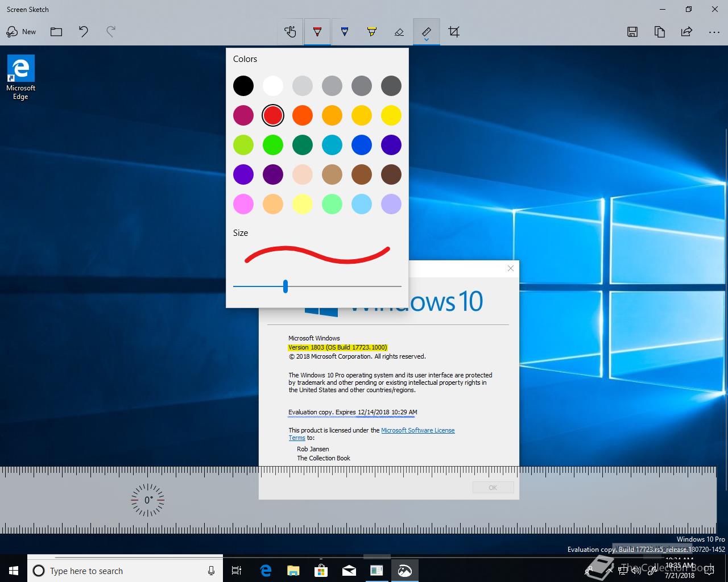The width and height of the screenshot is (728, 582).
Task: Open the Windows Start menu
Action: 14,571
